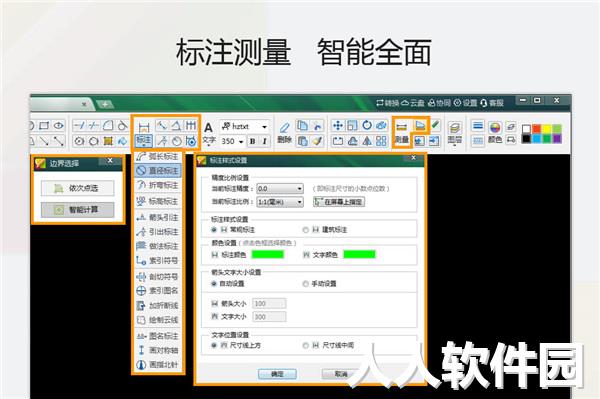Choose 尺寸线中间 text position radio
Screen dimensions: 600x399
point(305,345)
